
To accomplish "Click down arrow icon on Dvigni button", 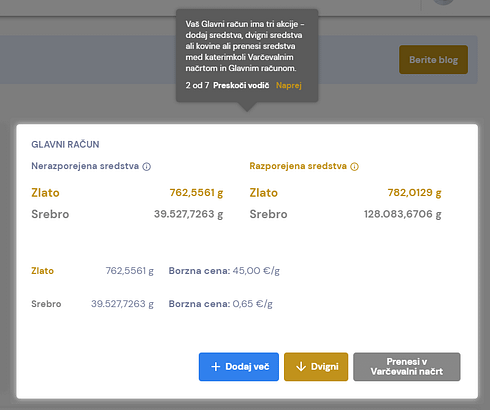I will 301,367.
